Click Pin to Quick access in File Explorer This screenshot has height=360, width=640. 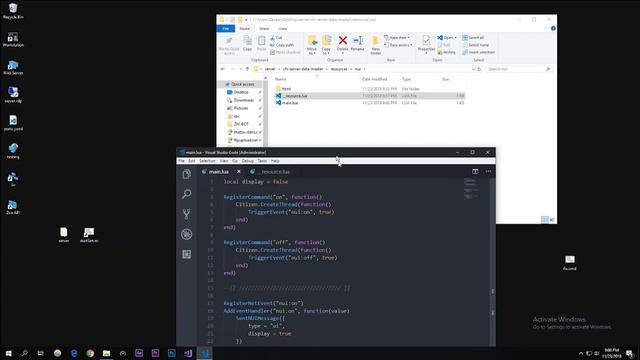click(x=229, y=45)
